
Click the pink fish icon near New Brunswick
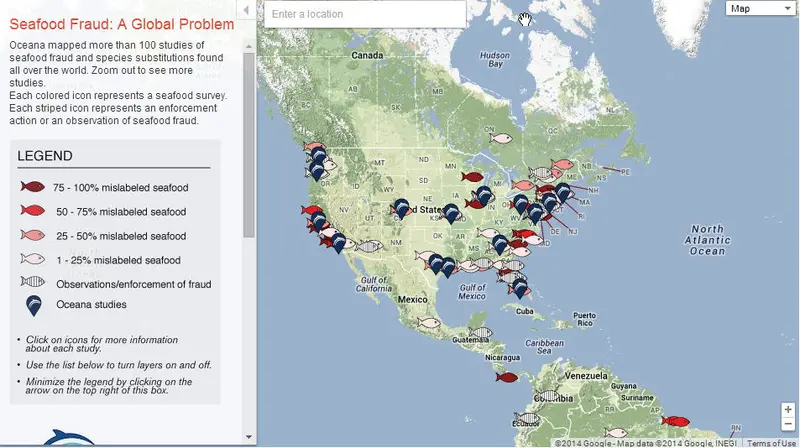[x=563, y=164]
